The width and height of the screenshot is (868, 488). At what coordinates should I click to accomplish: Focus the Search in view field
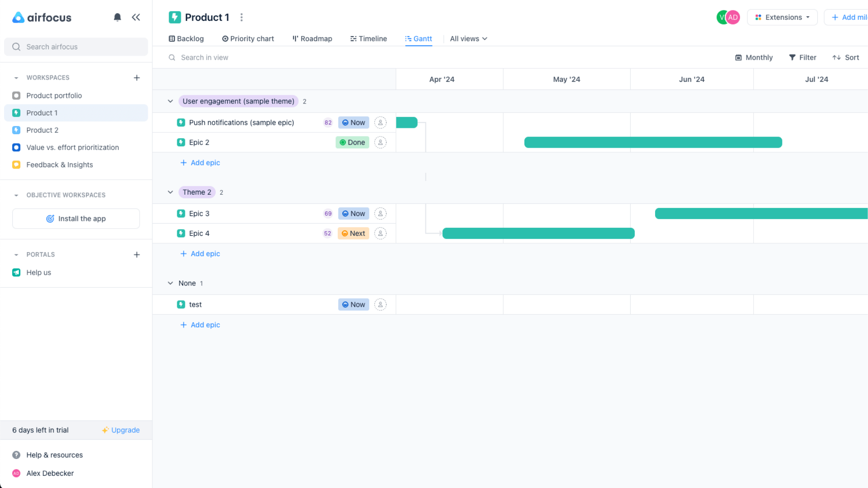pos(204,57)
